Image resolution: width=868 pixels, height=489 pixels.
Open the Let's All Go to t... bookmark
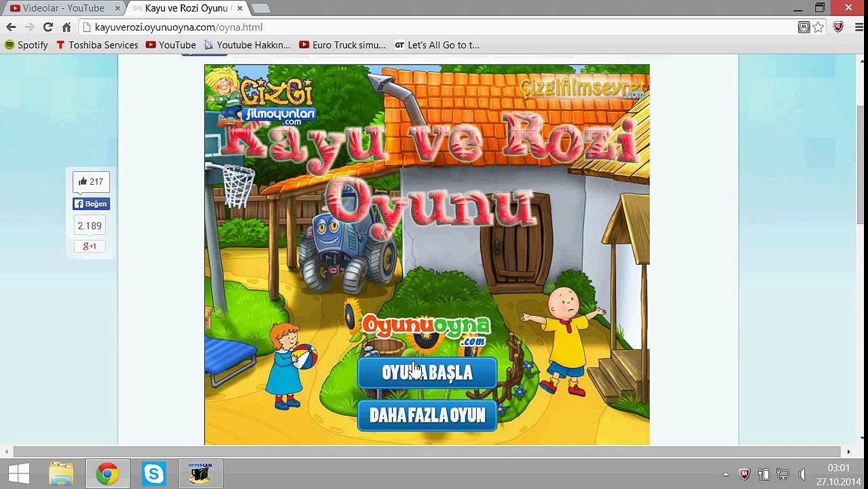pyautogui.click(x=437, y=45)
